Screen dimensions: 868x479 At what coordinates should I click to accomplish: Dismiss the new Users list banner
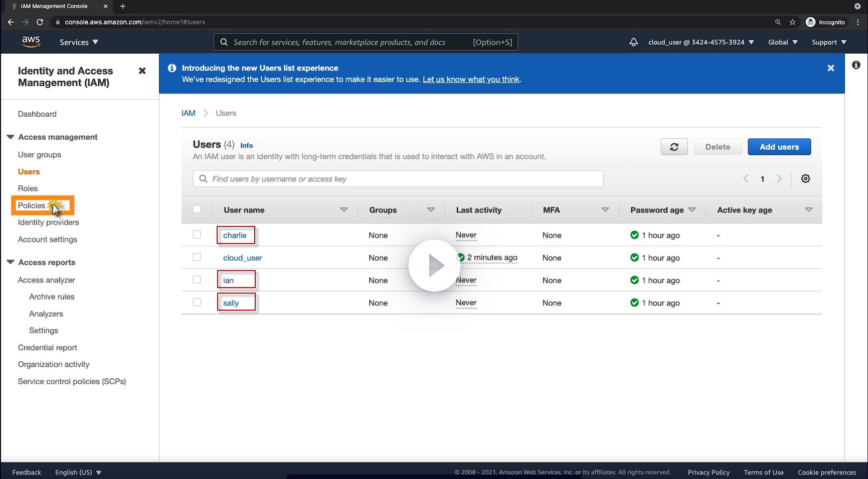click(x=830, y=68)
